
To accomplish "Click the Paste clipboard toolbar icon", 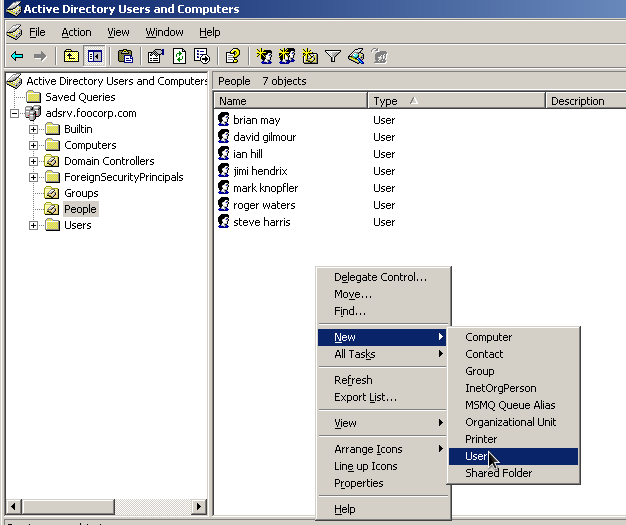I will coord(125,56).
